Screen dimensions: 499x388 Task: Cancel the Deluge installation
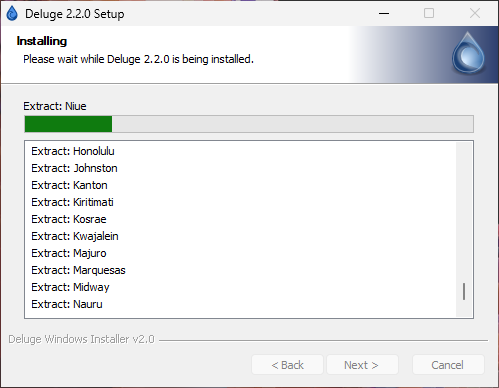(x=448, y=365)
